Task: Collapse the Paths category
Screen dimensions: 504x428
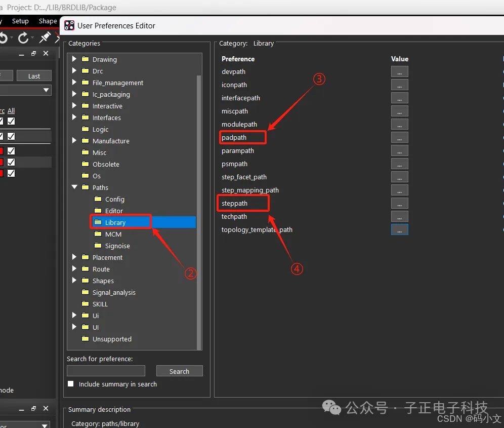Action: coord(74,187)
